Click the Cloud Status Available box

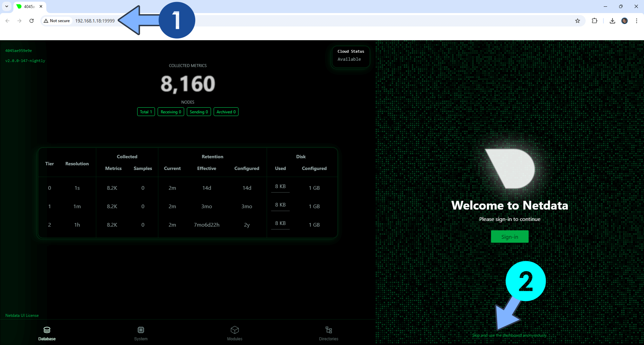pos(351,57)
